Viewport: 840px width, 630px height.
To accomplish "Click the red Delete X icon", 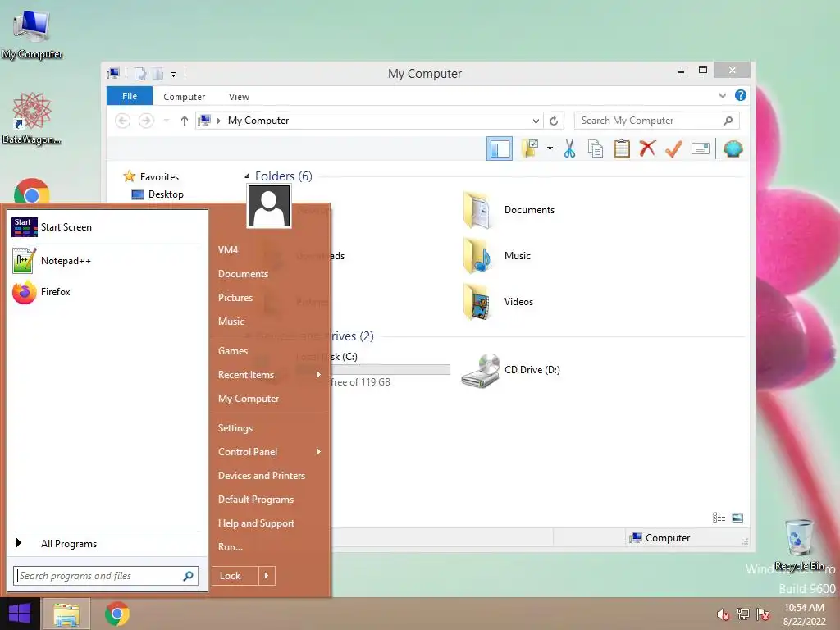I will coord(647,148).
